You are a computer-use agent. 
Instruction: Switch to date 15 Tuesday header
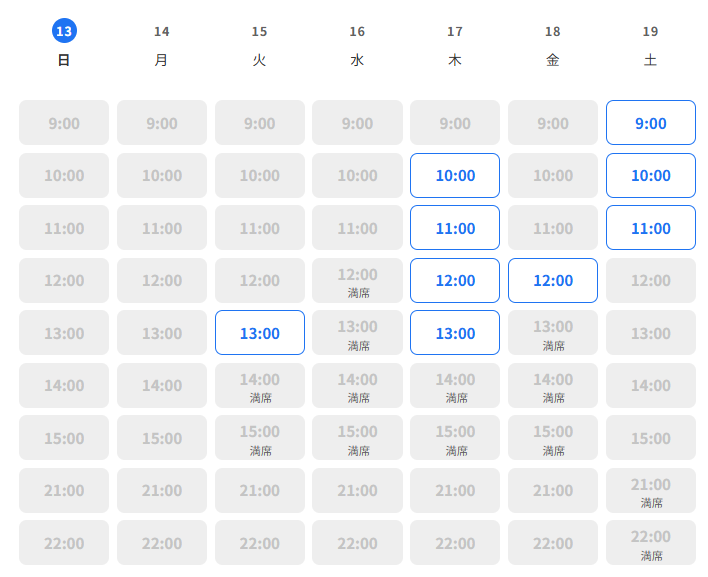click(259, 45)
